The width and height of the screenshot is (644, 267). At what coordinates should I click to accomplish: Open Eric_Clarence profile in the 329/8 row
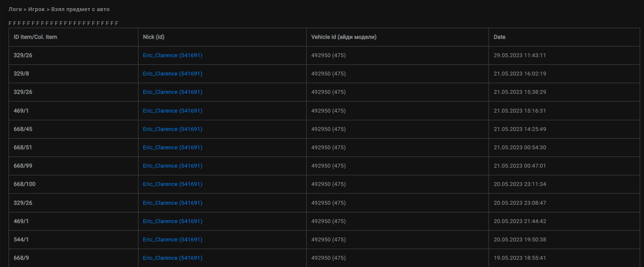click(172, 74)
